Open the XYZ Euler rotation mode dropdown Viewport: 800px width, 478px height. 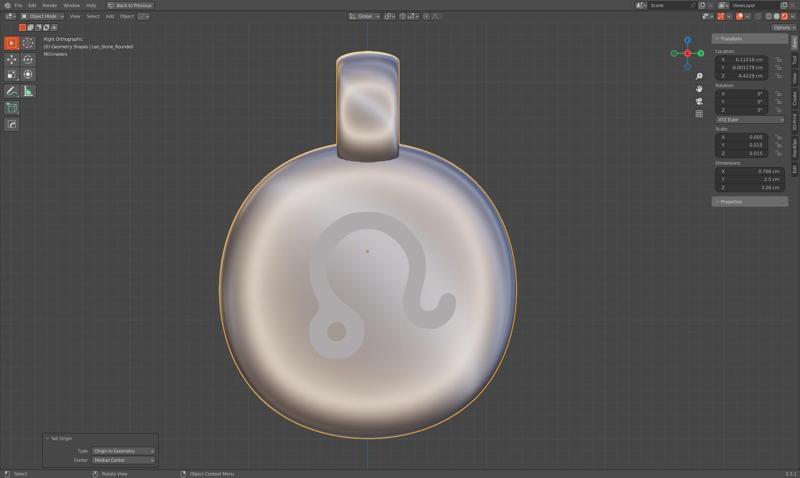pyautogui.click(x=750, y=120)
